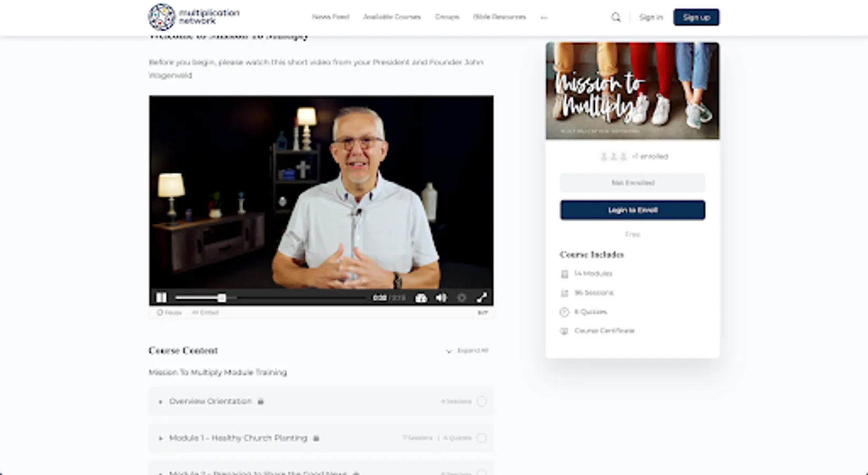The image size is (868, 475).
Task: Click the video speed gauge icon
Action: coord(421,298)
